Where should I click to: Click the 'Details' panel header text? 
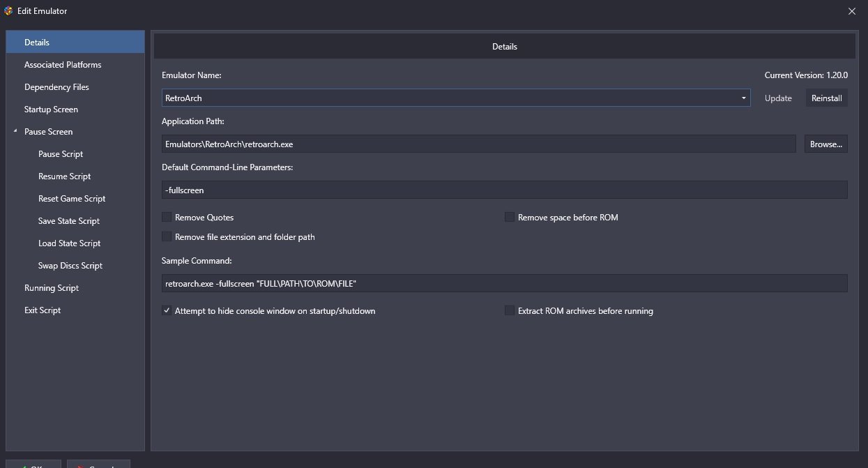505,47
